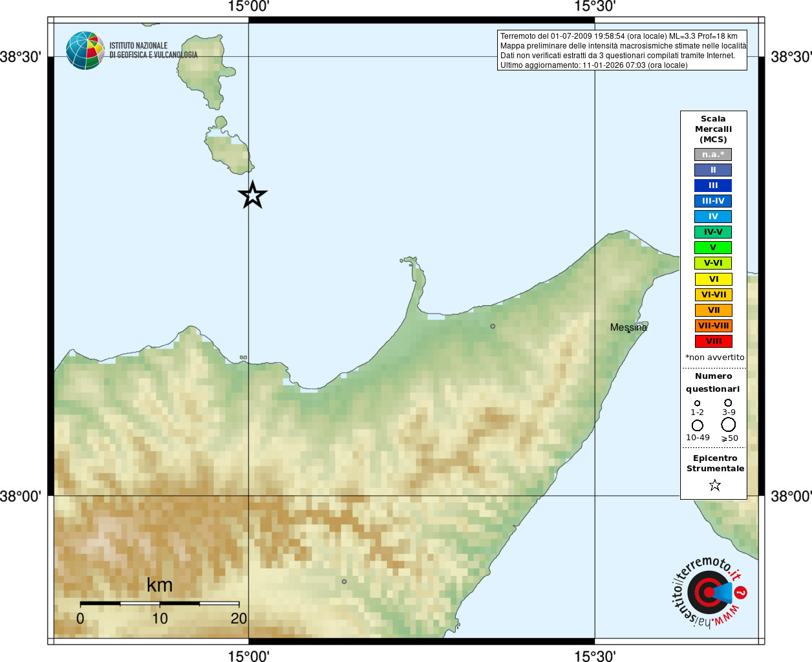Click the 'Numero questionari' legend heading

click(x=713, y=382)
